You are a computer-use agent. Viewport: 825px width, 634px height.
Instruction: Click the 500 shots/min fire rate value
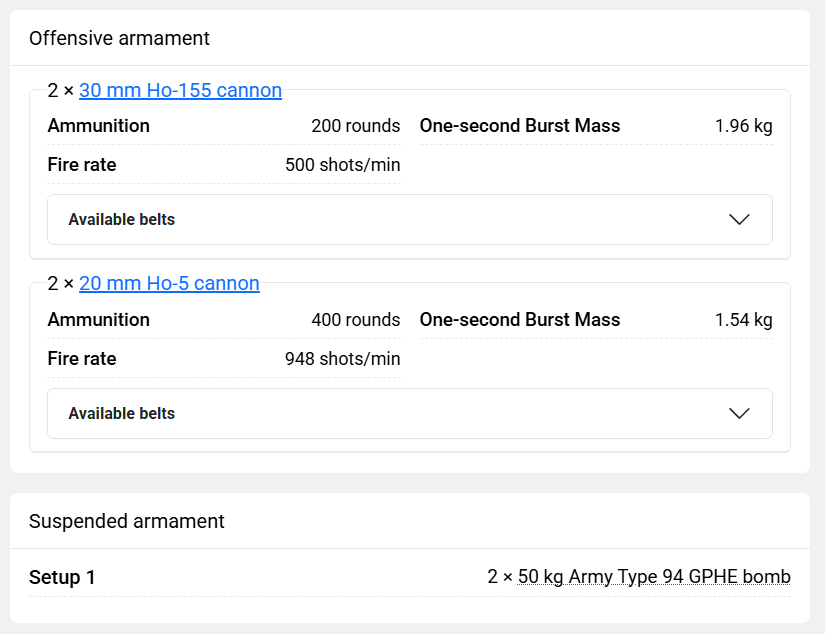[x=342, y=165]
